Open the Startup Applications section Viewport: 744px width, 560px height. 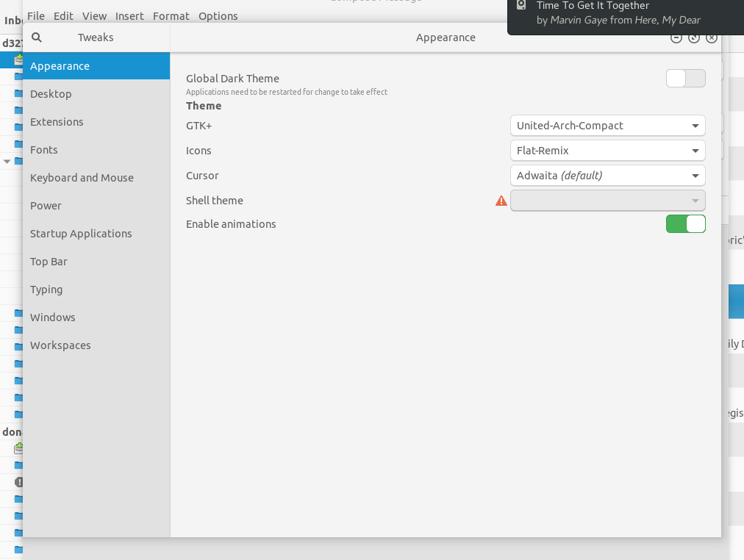tap(81, 233)
